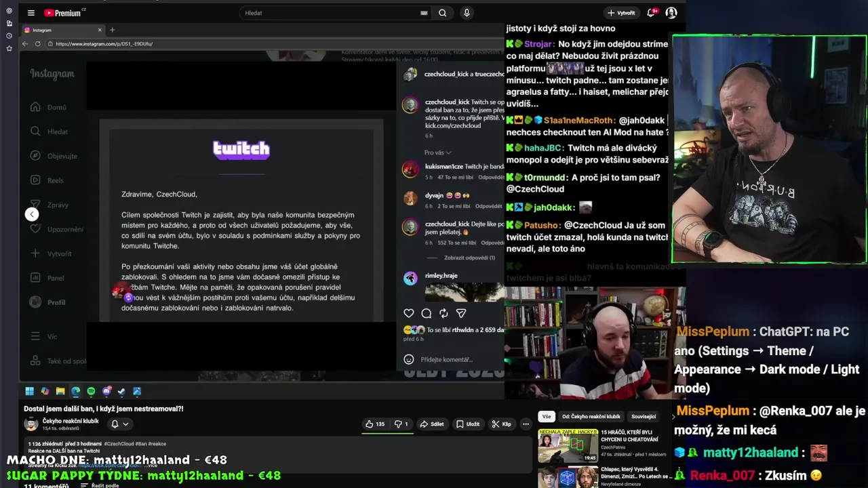This screenshot has width=868, height=488.
Task: Open more actions three-dot menu
Action: [x=526, y=424]
